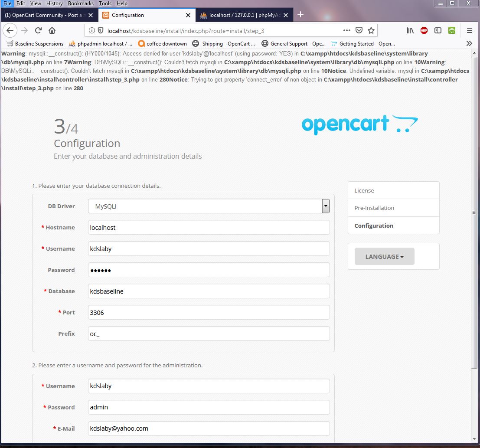Viewport: 480px width, 448px height.
Task: Click the Pre-Installation step in sidebar
Action: click(394, 208)
